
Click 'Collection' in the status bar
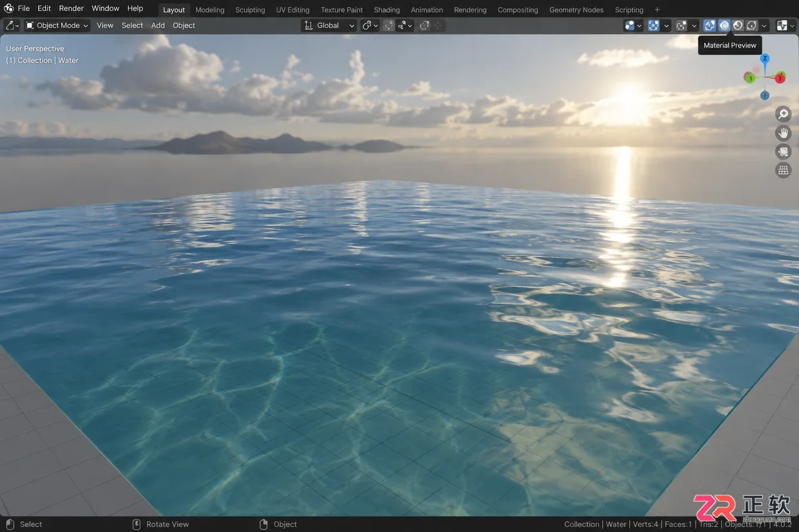582,524
